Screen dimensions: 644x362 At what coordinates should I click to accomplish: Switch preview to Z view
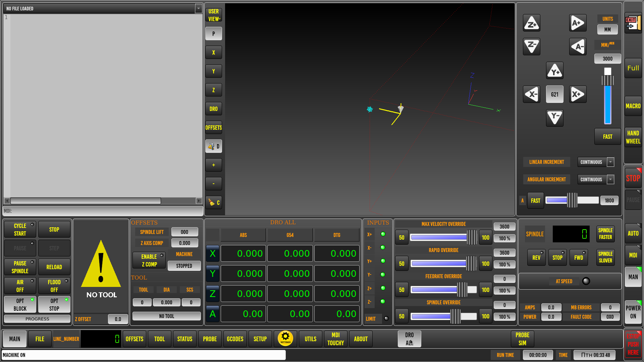[x=214, y=90]
